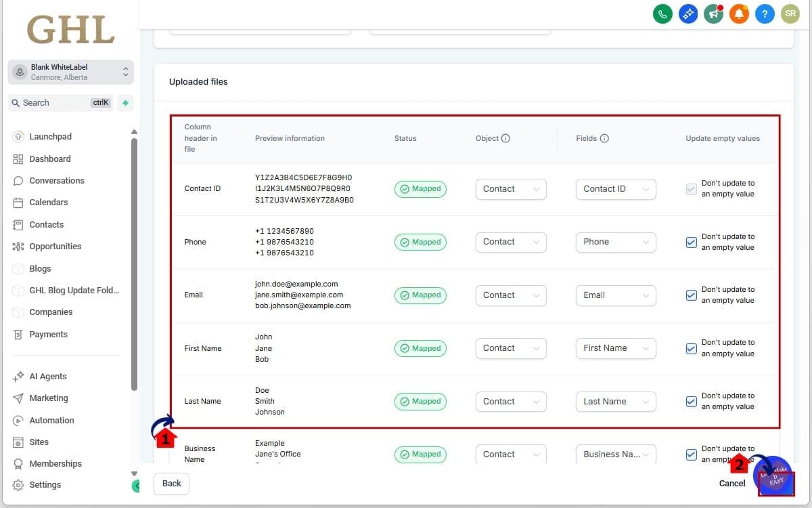Open the phone dialer icon
Viewport: 812px width, 508px height.
click(x=662, y=14)
